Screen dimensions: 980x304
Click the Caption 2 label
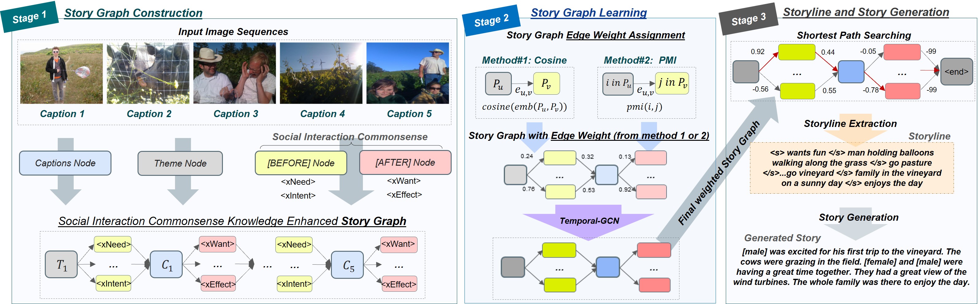[x=149, y=113]
